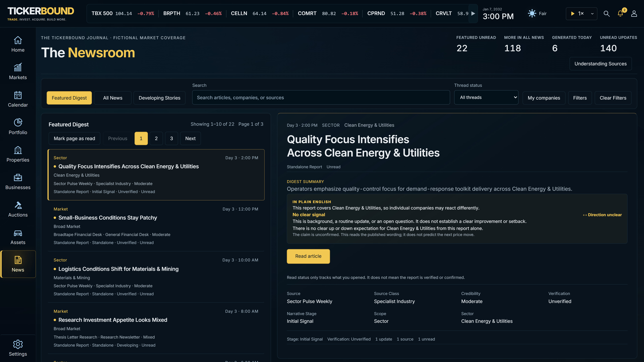This screenshot has width=644, height=362.
Task: Expand the game speed dropdown chevron
Action: coord(592,13)
